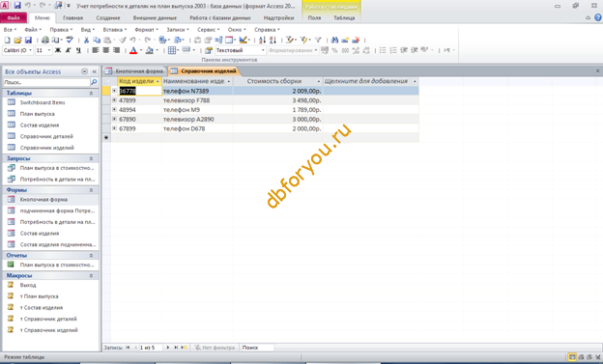
Task: Sort descending Я-A icon
Action: pos(273,40)
